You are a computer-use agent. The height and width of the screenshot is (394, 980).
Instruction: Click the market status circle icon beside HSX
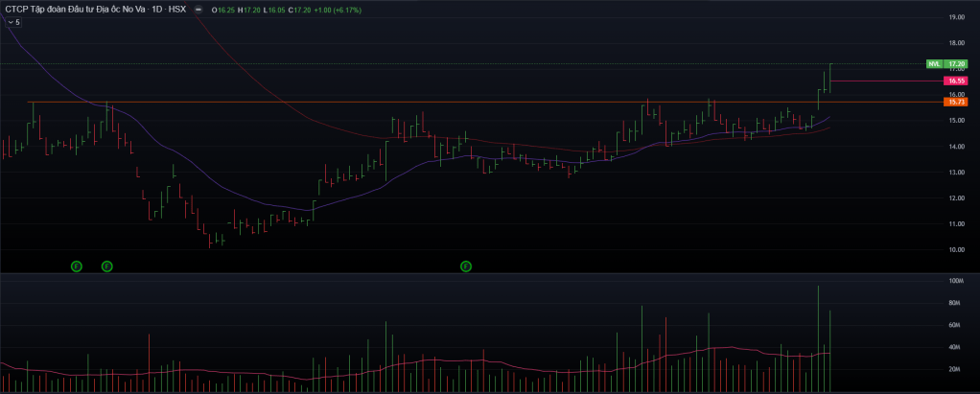click(198, 9)
